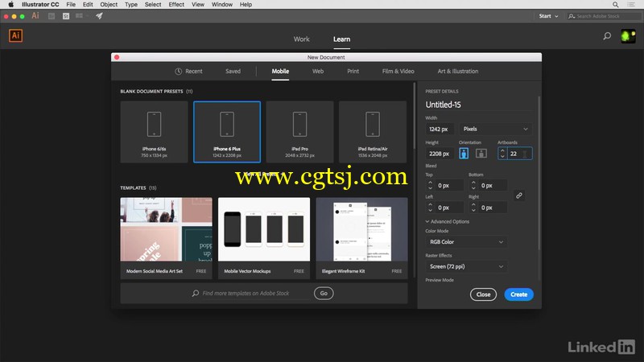The image size is (644, 362).
Task: Switch to the Art & Illustration tab
Action: (x=458, y=72)
